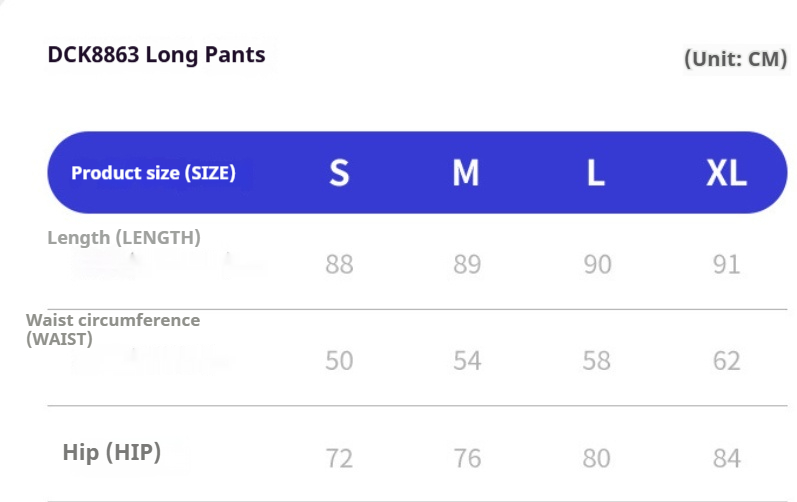This screenshot has width=797, height=502.
Task: Select the waist value 50
Action: pyautogui.click(x=340, y=361)
